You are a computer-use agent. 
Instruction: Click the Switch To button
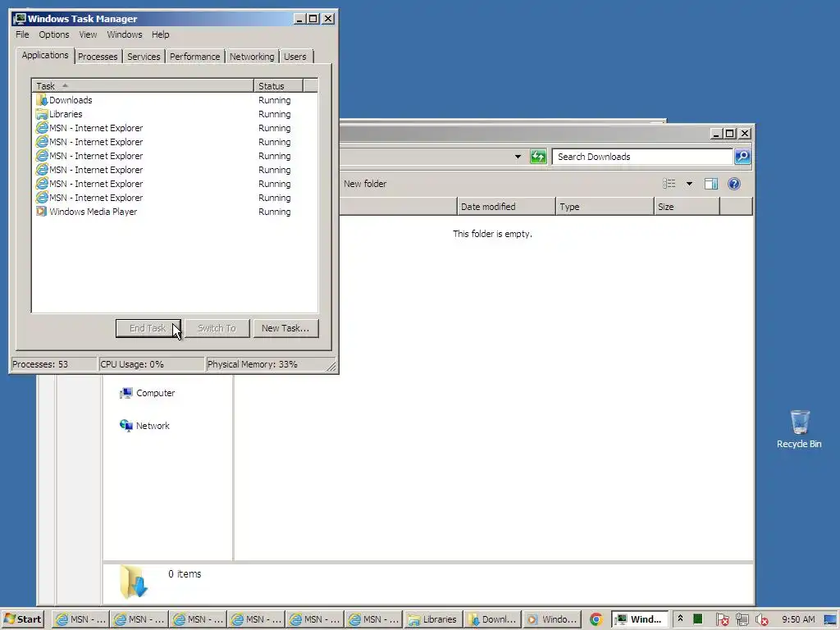(x=217, y=328)
